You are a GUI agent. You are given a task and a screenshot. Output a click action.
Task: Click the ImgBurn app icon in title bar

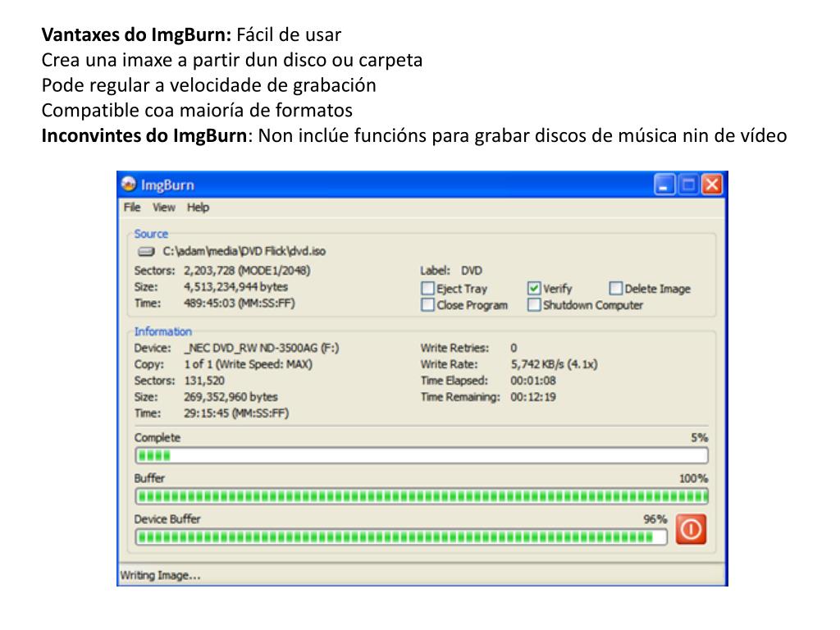pyautogui.click(x=129, y=185)
